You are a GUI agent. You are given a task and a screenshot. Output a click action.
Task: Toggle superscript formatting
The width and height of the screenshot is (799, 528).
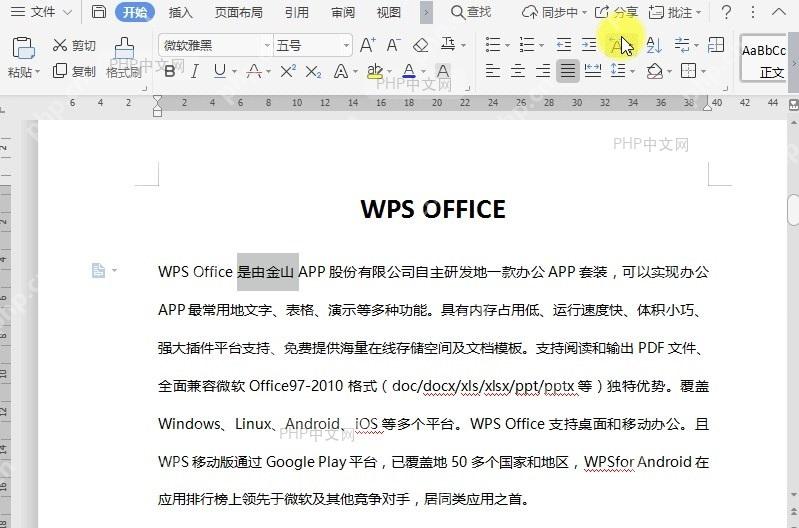288,71
